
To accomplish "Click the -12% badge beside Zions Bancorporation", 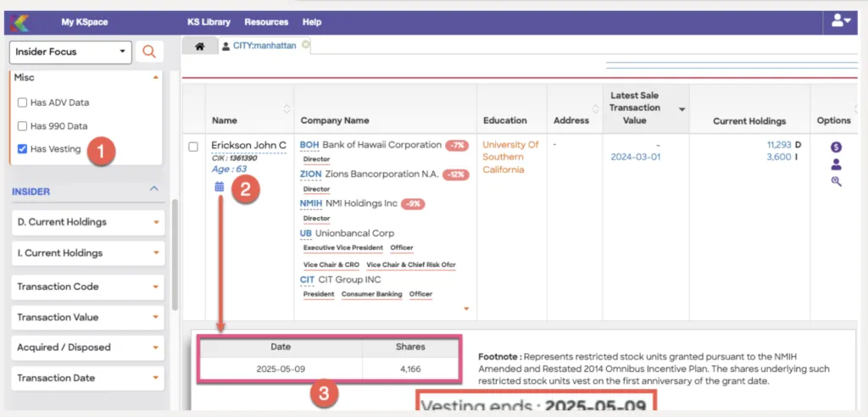I will click(458, 175).
